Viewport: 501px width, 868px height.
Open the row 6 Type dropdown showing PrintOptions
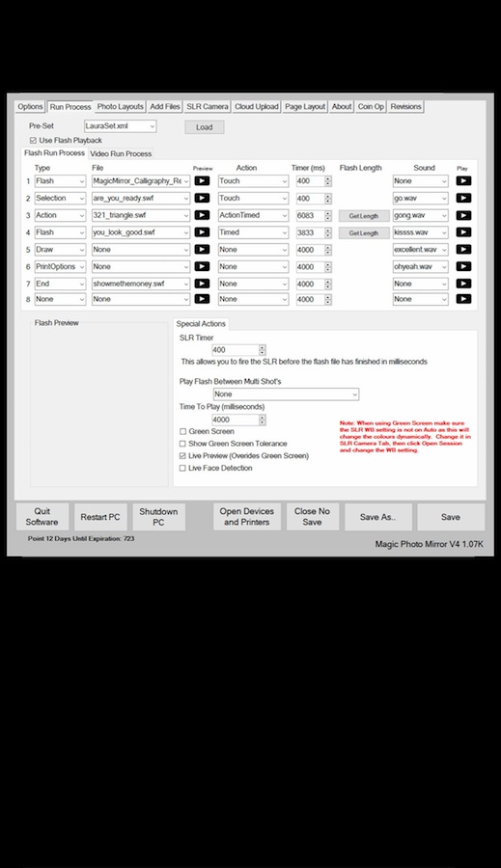pos(61,267)
